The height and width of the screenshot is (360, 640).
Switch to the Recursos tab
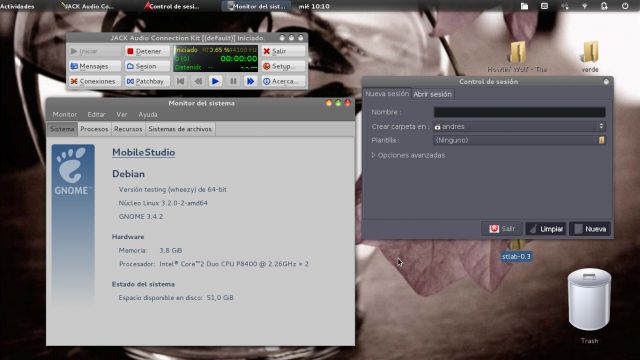pyautogui.click(x=128, y=129)
